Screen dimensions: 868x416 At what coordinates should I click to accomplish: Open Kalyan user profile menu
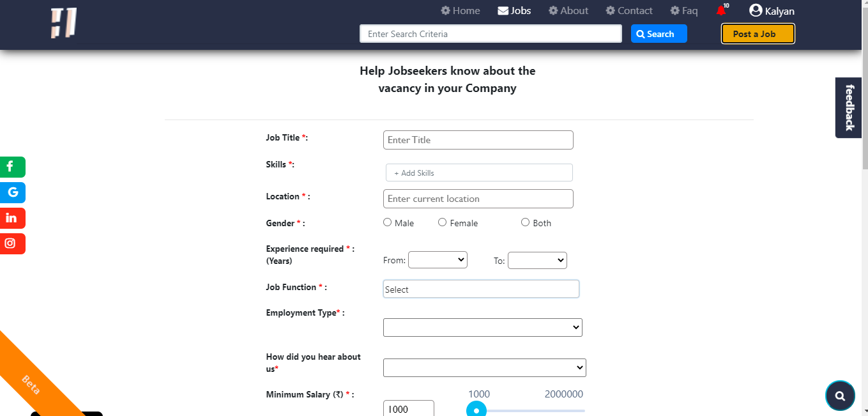pos(772,11)
